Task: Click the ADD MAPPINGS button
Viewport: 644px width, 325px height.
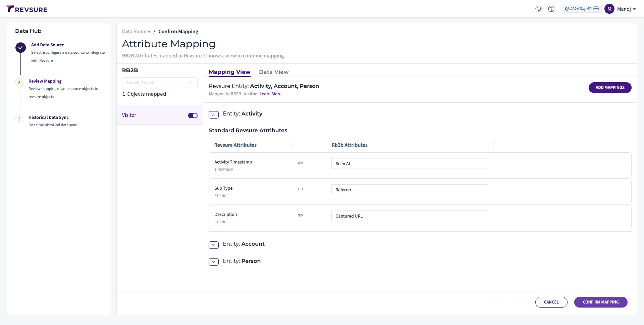Action: 610,88
